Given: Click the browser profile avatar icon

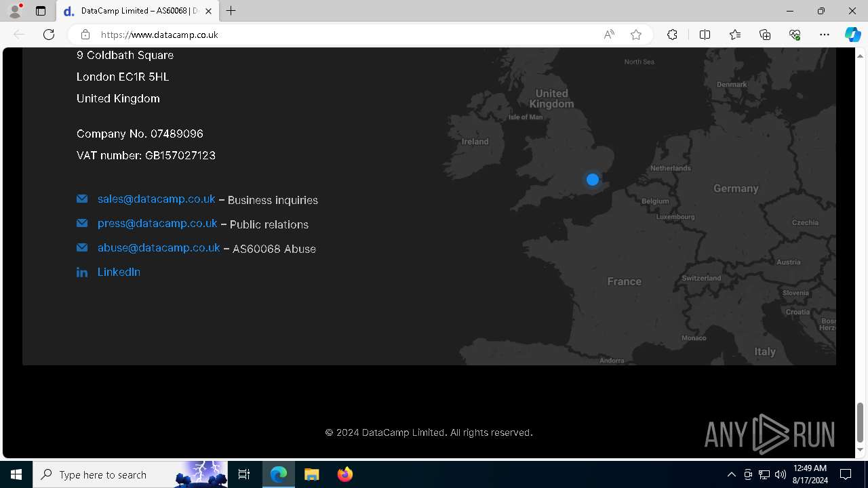Looking at the screenshot, I should click(15, 11).
